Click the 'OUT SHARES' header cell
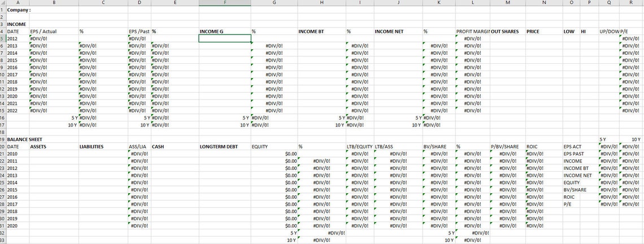 click(507, 31)
